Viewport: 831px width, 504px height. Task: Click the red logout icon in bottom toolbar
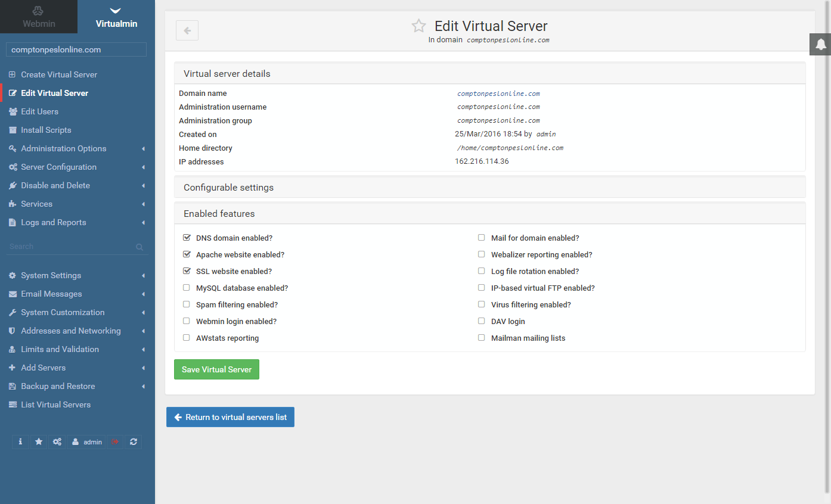115,441
